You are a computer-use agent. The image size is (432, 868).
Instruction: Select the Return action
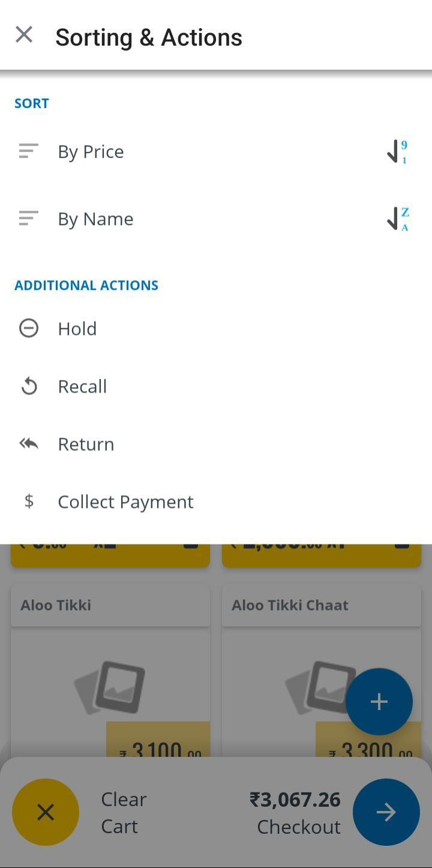click(x=86, y=444)
